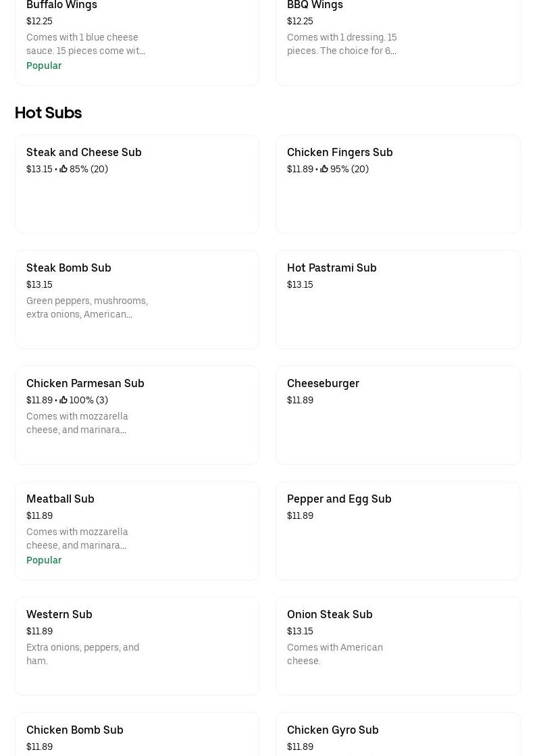Click thumbs-up icon on Chicken Parmesan Sub
The height and width of the screenshot is (756, 543).
pos(63,400)
